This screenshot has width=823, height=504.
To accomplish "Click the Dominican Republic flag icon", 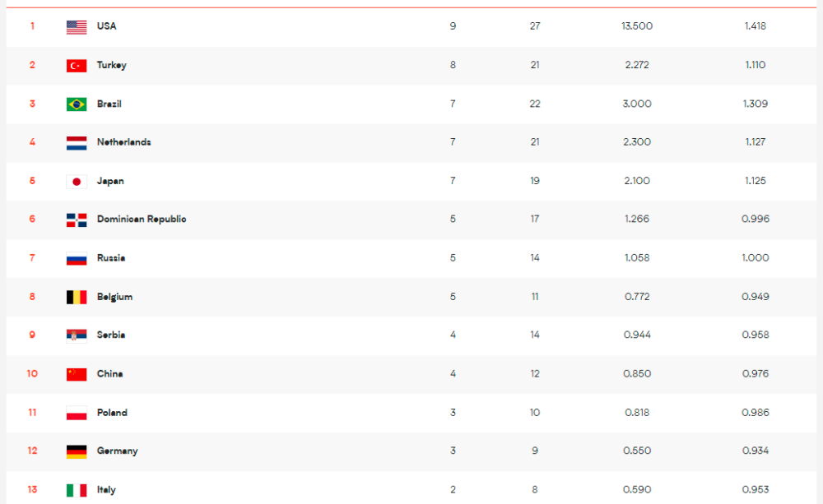I will 77,220.
